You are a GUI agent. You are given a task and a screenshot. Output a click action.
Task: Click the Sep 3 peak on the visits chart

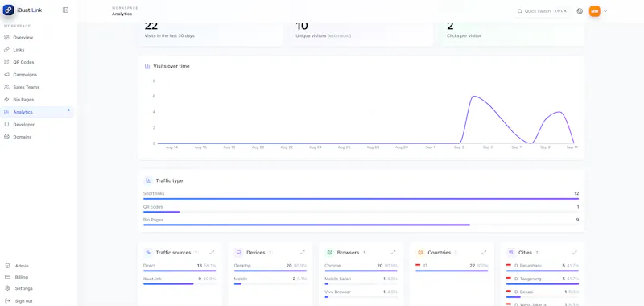click(473, 96)
